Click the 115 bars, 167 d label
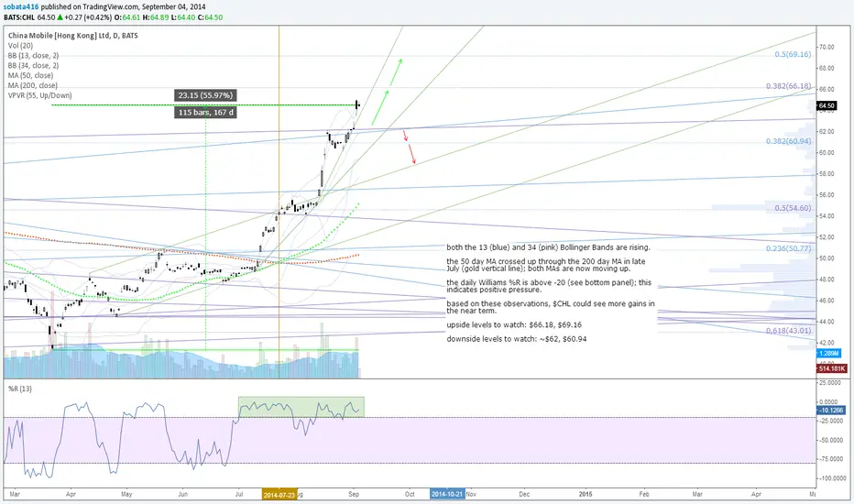This screenshot has height=504, width=854. coord(206,112)
